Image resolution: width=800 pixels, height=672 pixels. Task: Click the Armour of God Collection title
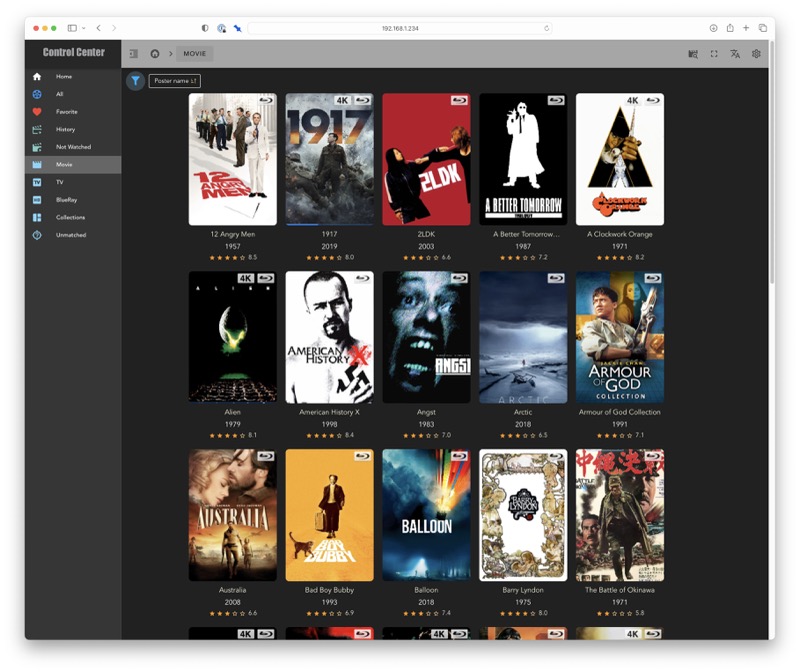[x=619, y=412]
